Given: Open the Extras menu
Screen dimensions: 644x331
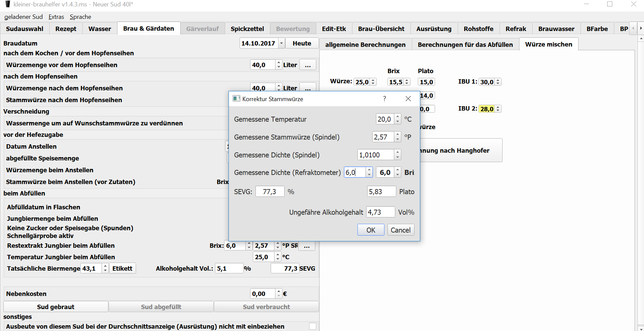Looking at the screenshot, I should pos(56,17).
